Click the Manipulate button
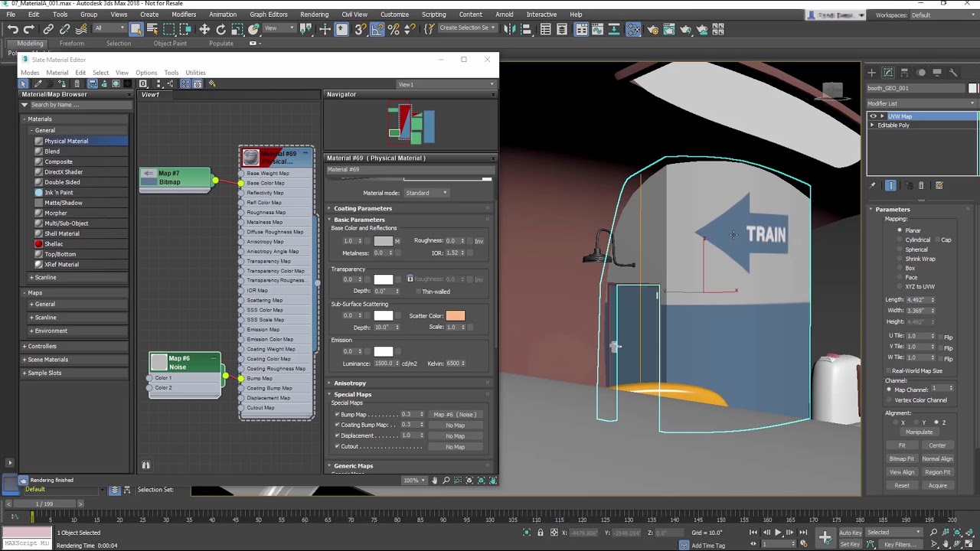The image size is (980, 551). click(x=918, y=432)
